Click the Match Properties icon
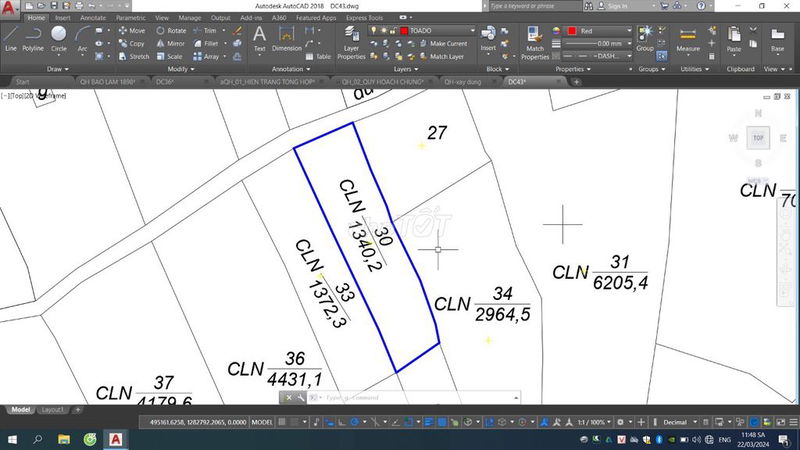 (x=535, y=40)
